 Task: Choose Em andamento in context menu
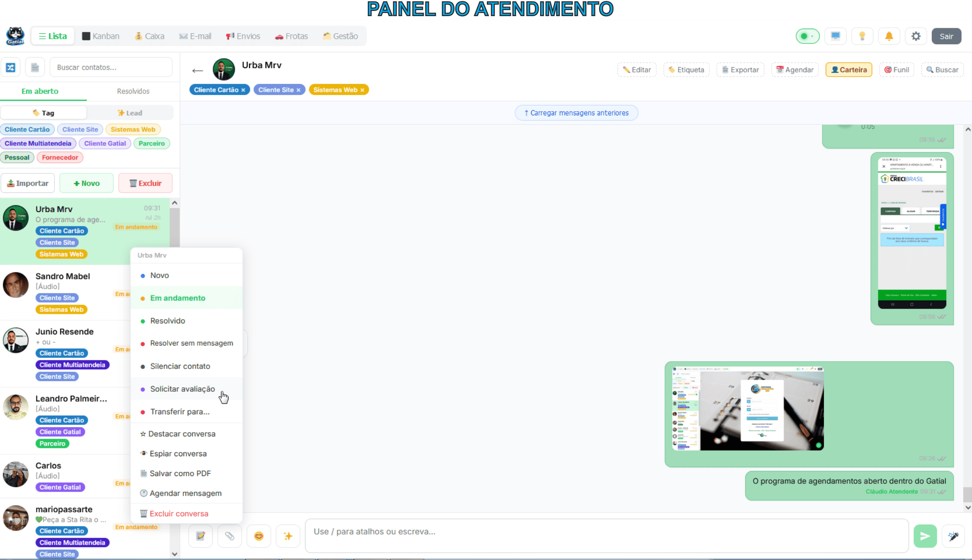tap(186, 298)
